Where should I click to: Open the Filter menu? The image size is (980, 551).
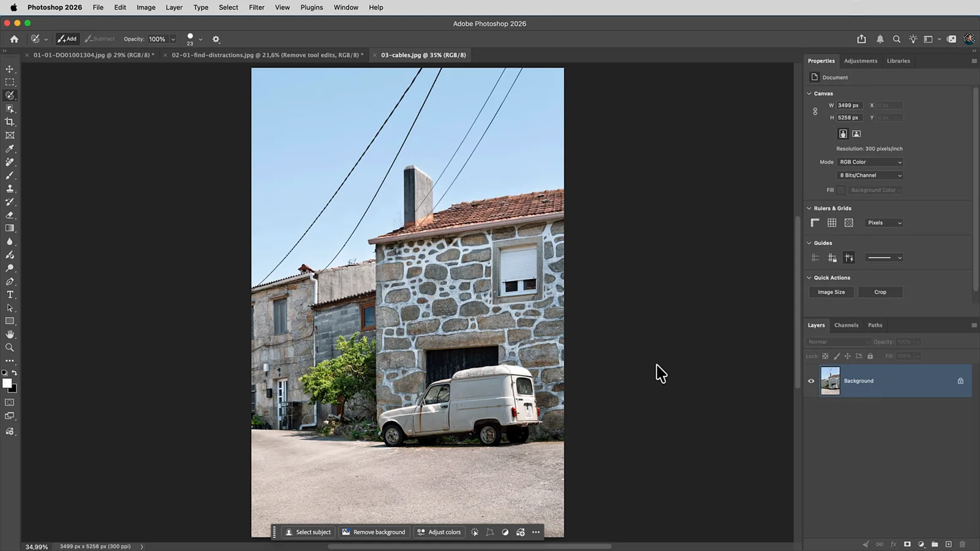point(257,7)
